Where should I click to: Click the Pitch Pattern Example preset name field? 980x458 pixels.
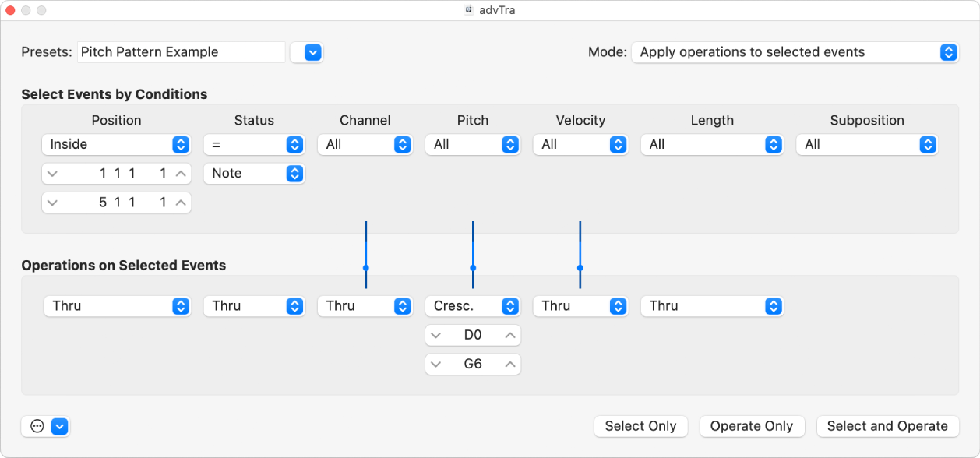(x=181, y=52)
